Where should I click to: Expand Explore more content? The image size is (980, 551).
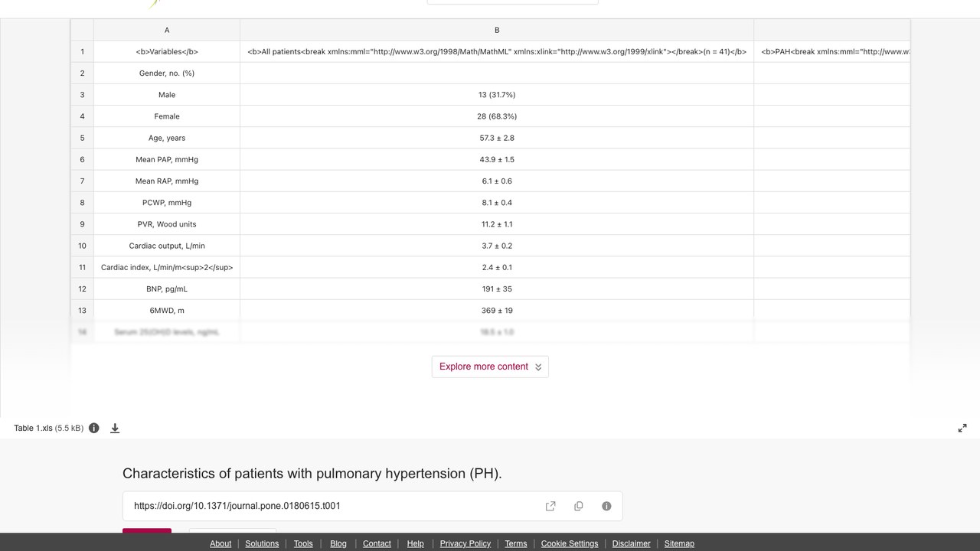pos(490,367)
